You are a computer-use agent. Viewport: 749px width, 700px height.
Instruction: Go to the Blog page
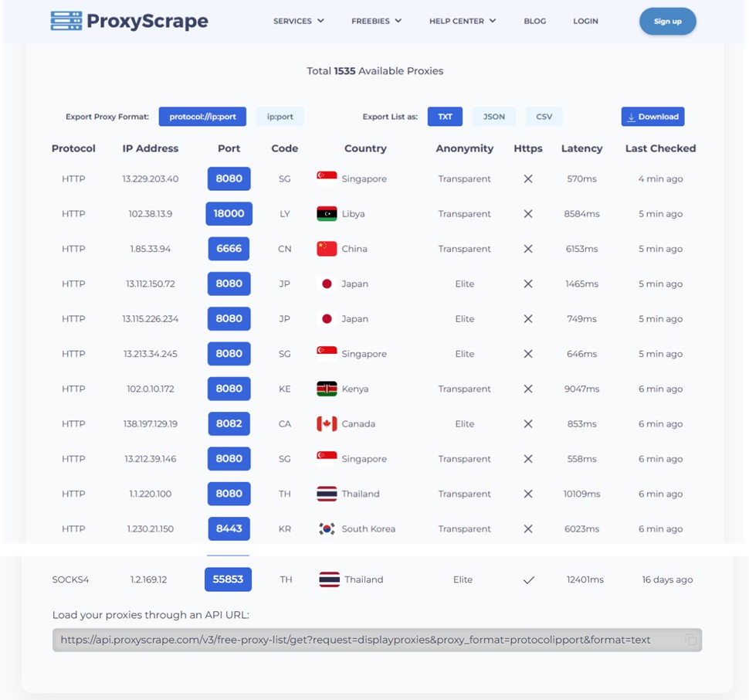tap(534, 21)
